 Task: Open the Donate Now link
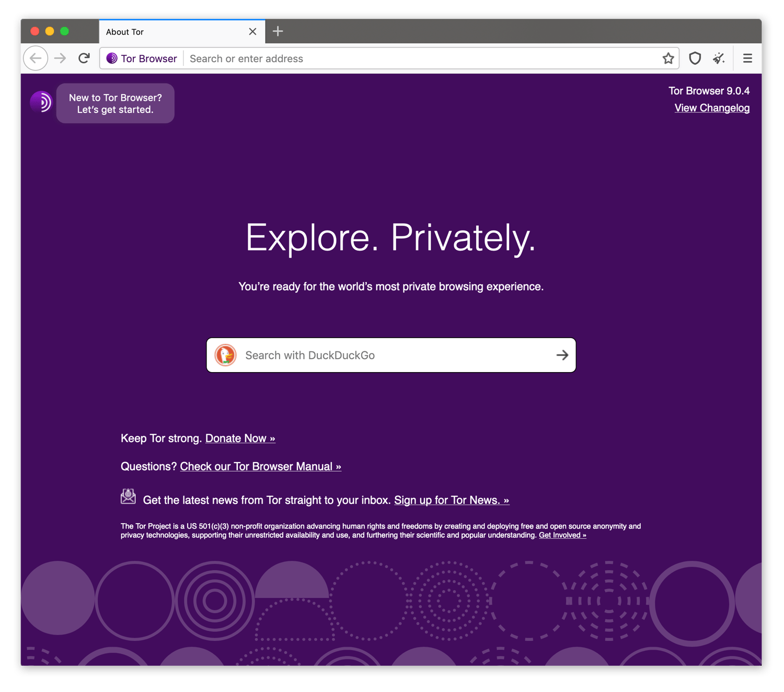(x=240, y=439)
